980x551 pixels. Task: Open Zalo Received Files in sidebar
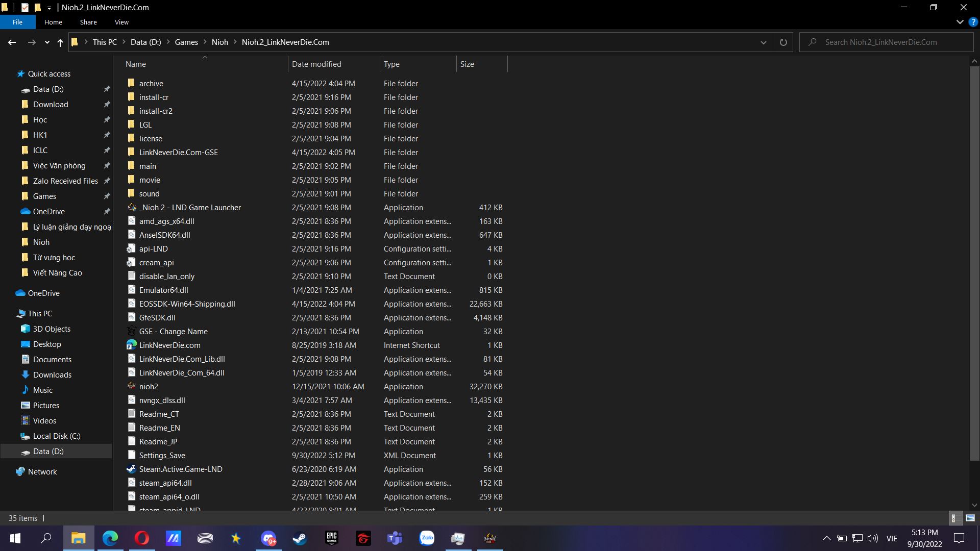(x=65, y=181)
